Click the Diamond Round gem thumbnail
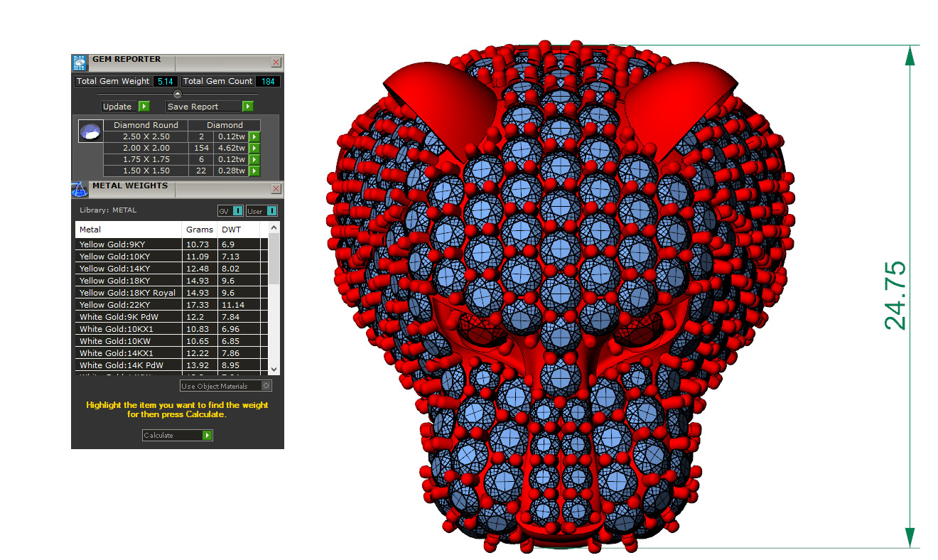The image size is (938, 560). coord(90,132)
